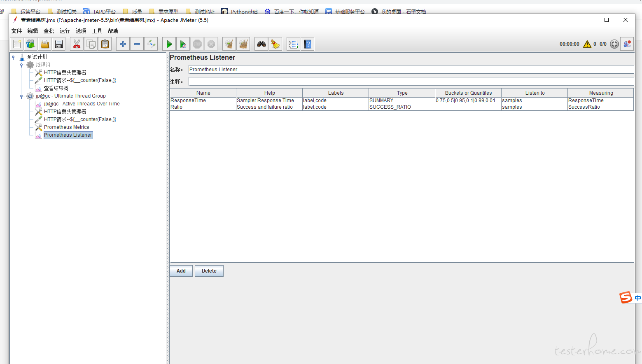Select 查看结果树 in the tree

(56, 89)
